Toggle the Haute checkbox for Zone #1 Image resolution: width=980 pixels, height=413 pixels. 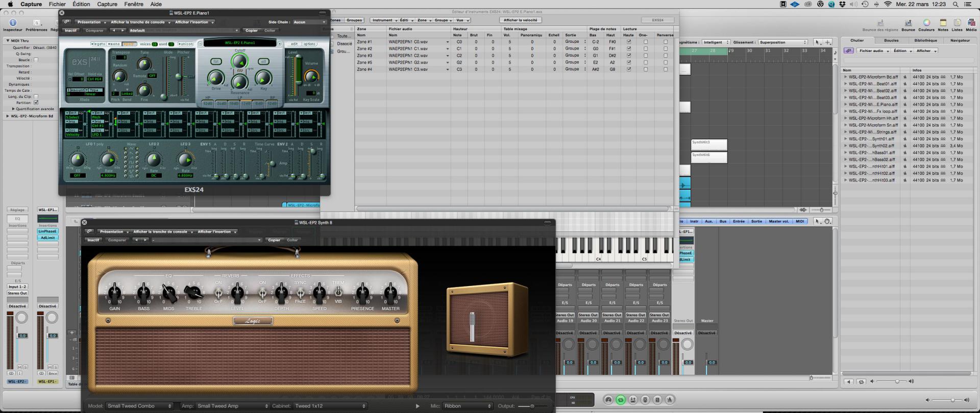coord(629,42)
